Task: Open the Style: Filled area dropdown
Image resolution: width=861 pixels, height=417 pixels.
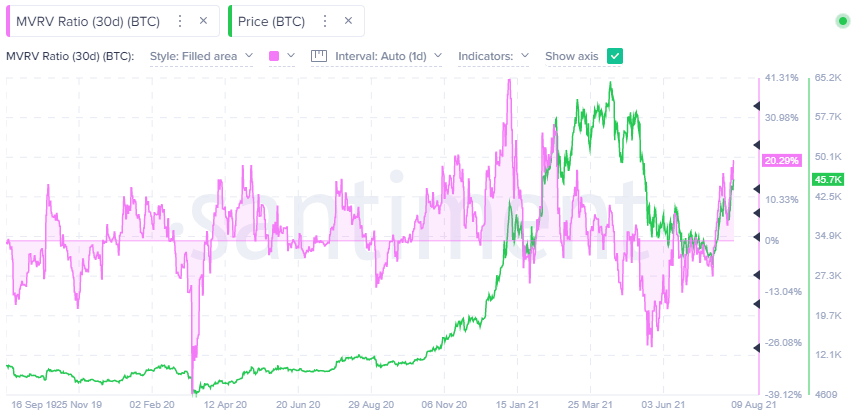Action: coord(201,56)
